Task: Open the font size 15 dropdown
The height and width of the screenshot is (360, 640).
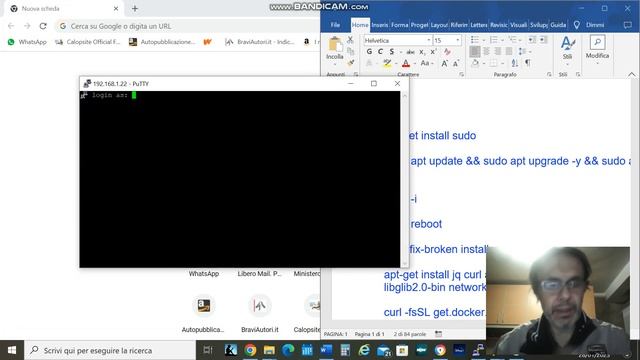Action: [x=458, y=40]
